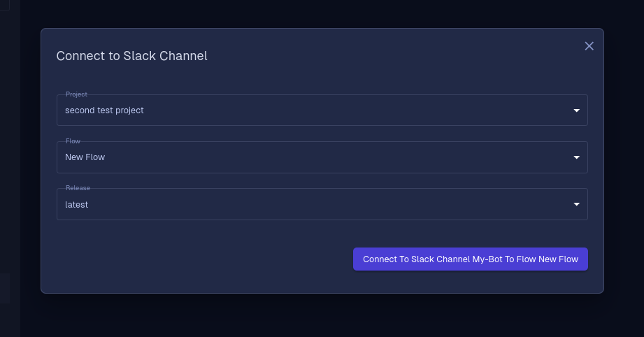Screen dimensions: 644x337
Task: Expand the Release dropdown arrow
Action: pyautogui.click(x=576, y=204)
